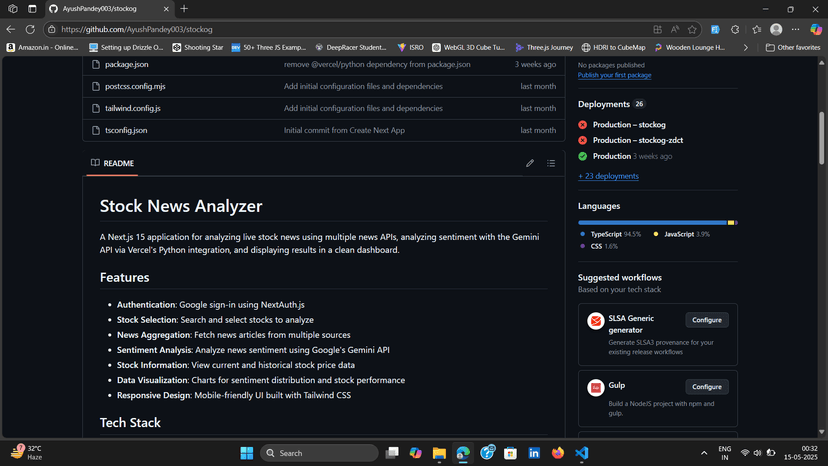View site information with the lock icon
Screen dimensions: 828x466
(x=52, y=30)
